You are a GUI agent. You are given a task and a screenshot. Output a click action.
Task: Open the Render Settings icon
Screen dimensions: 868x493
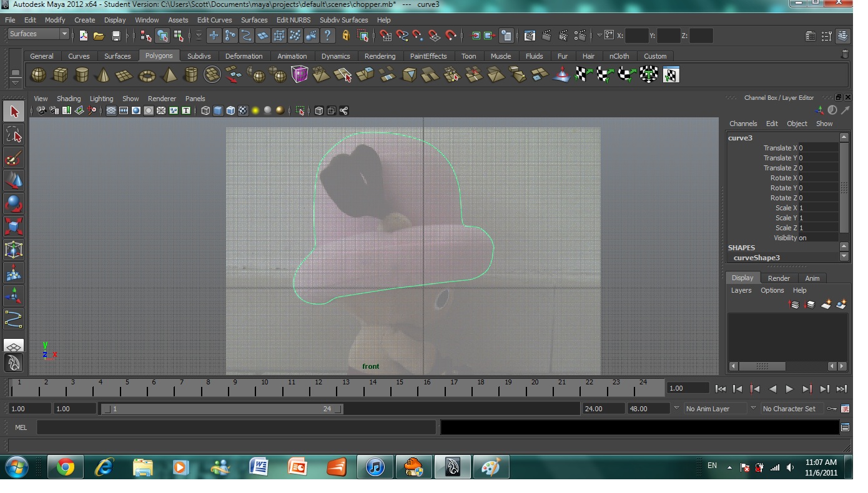579,36
